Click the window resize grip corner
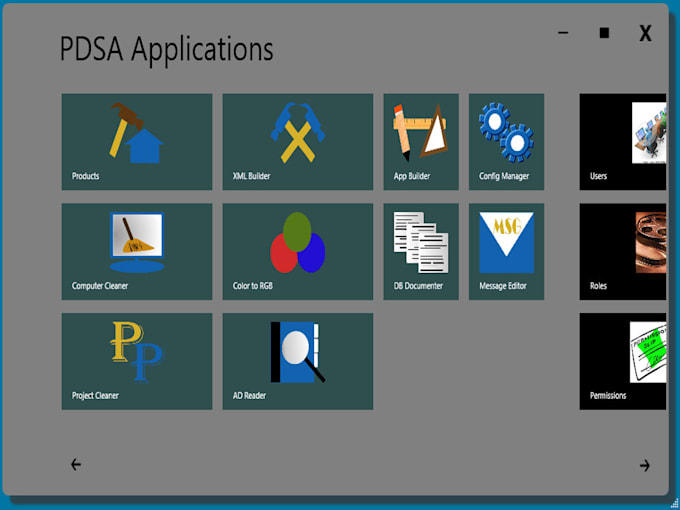 pyautogui.click(x=673, y=502)
